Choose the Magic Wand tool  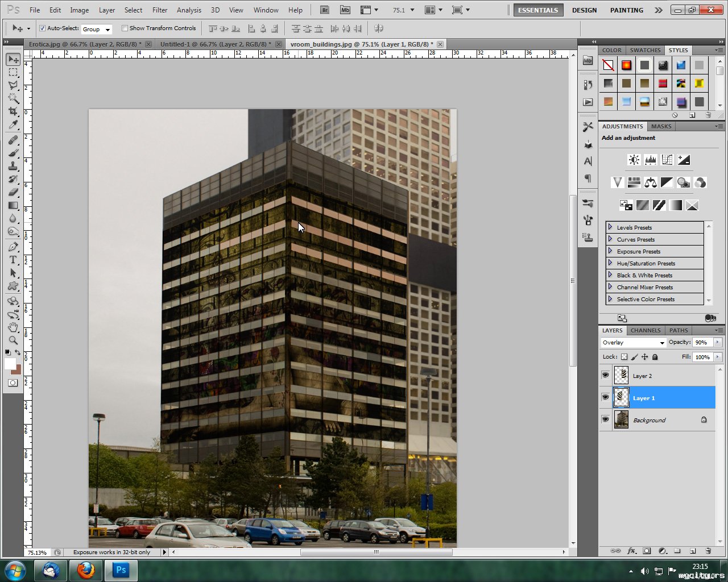(x=13, y=98)
